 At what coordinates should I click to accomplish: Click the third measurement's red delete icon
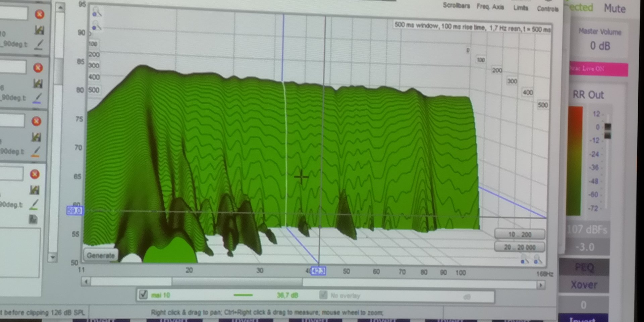click(x=36, y=121)
